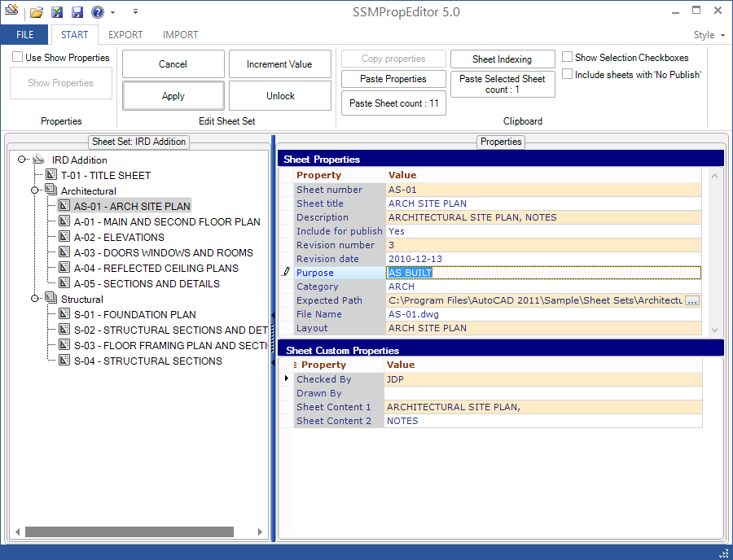Open the help icon's dropdown arrow
This screenshot has height=560, width=733.
pyautogui.click(x=112, y=12)
